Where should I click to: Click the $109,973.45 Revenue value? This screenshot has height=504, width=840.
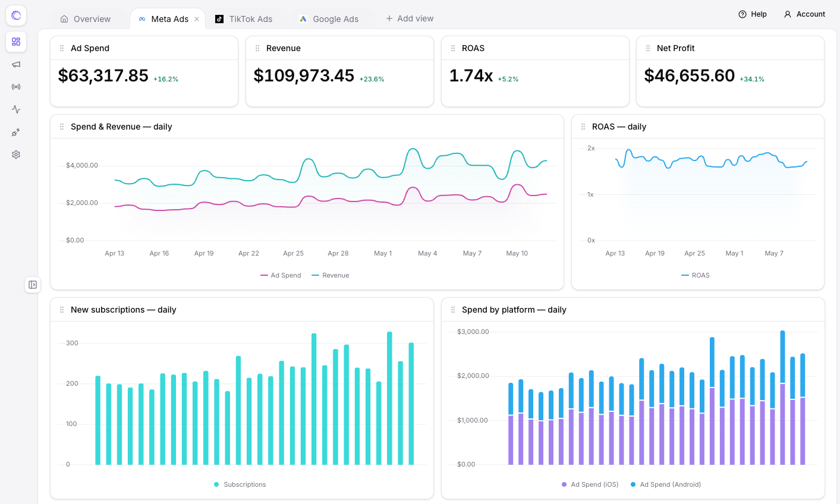tap(304, 75)
